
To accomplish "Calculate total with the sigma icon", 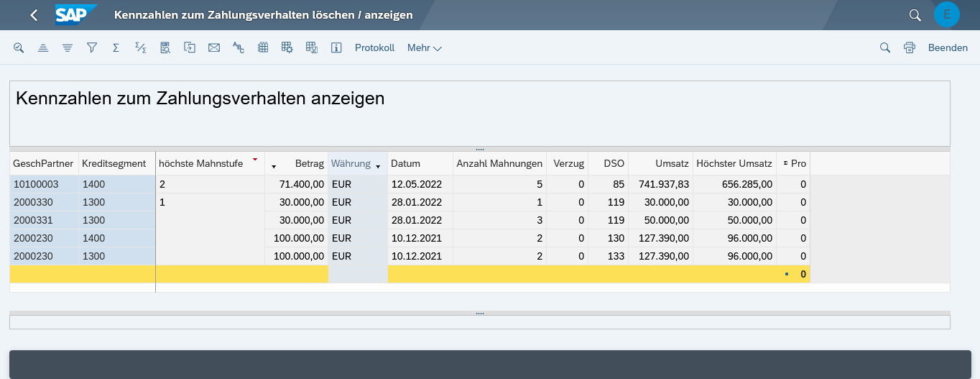I will click(116, 47).
